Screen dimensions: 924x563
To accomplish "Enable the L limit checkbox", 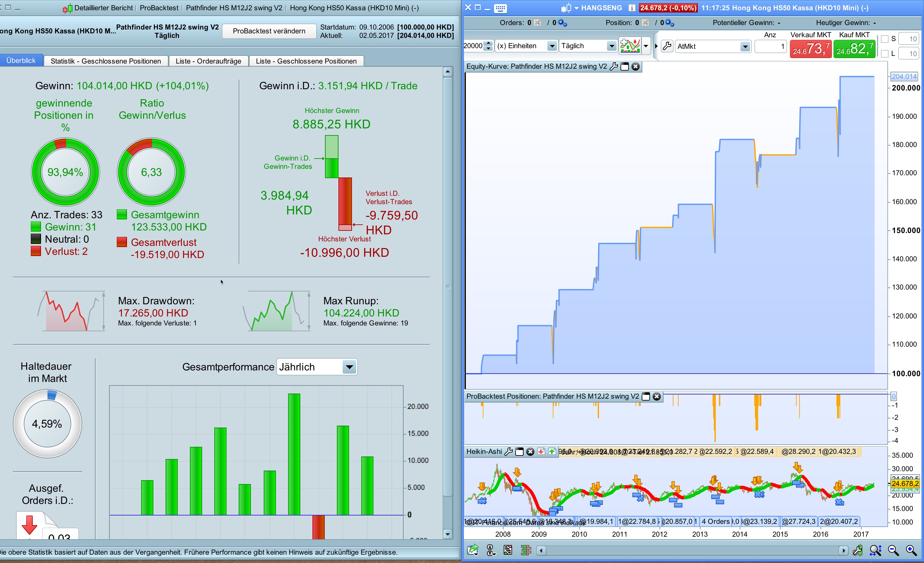I will (x=885, y=54).
